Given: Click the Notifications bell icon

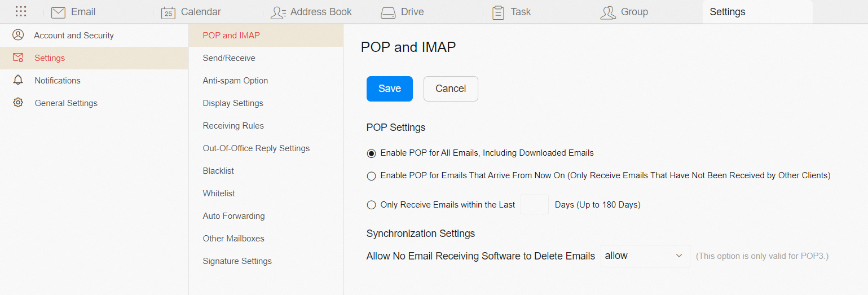Looking at the screenshot, I should pos(18,80).
